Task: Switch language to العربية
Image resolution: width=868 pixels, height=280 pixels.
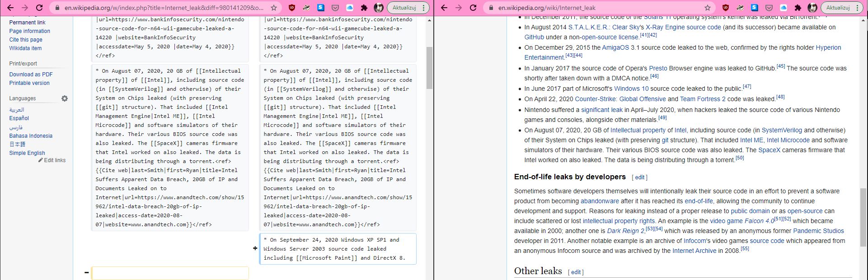Action: point(17,110)
